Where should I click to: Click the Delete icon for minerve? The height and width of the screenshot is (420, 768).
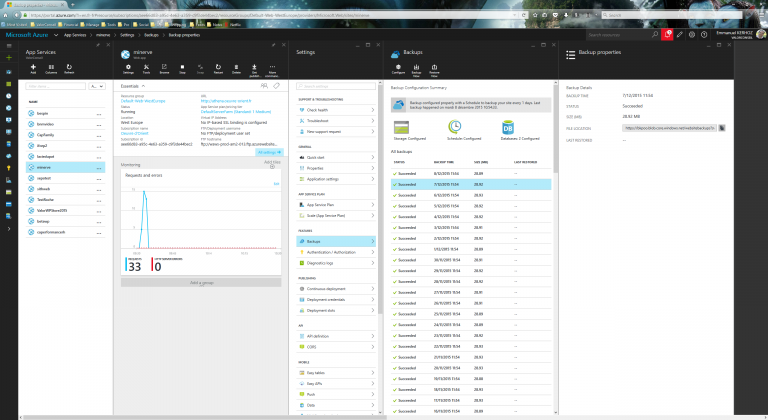point(236,69)
